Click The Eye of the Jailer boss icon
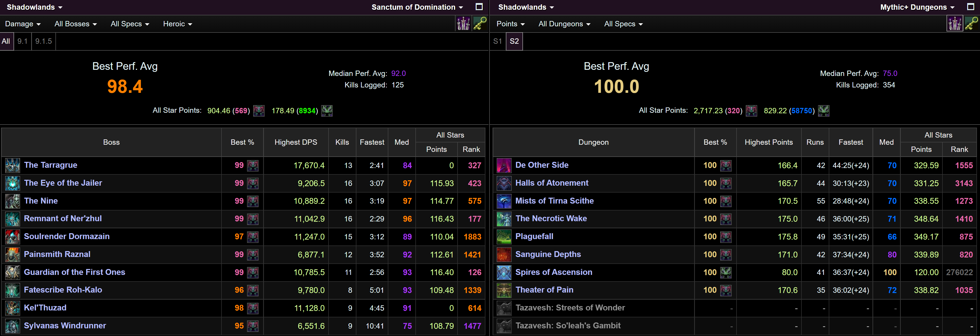This screenshot has width=980, height=336. (x=13, y=183)
